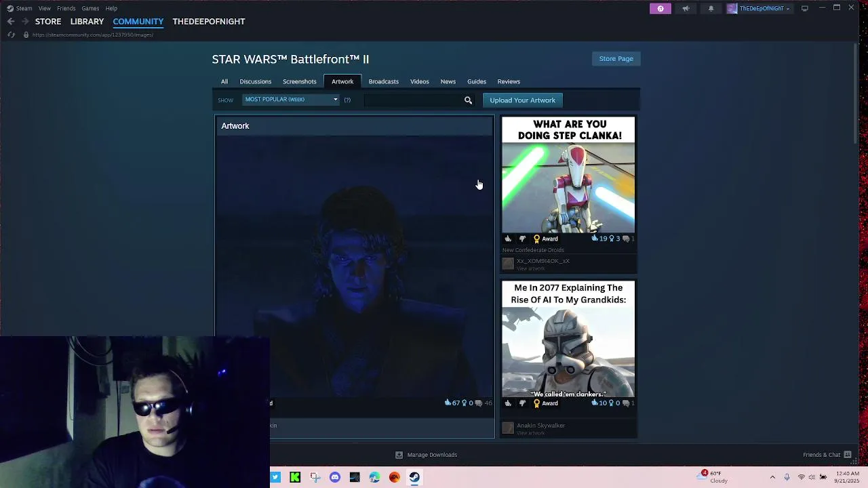Go to COMMUNITY section
The height and width of the screenshot is (488, 868).
tap(138, 22)
